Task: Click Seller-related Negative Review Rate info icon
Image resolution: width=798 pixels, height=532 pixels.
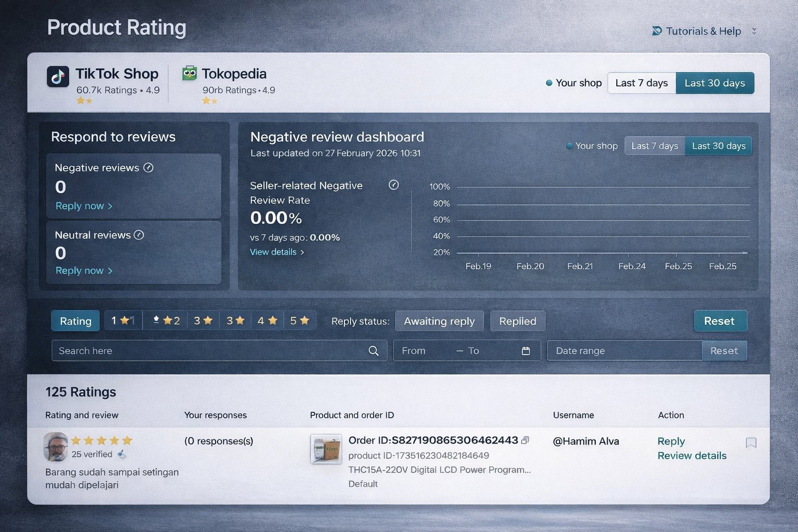Action: point(394,185)
